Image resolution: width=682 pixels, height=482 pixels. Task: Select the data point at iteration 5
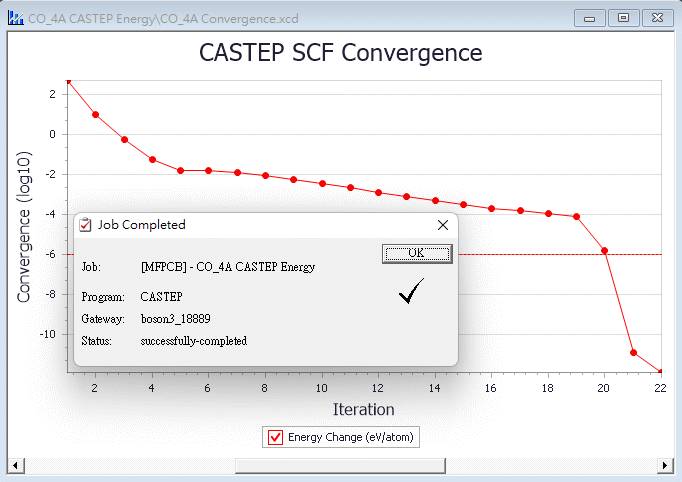181,170
